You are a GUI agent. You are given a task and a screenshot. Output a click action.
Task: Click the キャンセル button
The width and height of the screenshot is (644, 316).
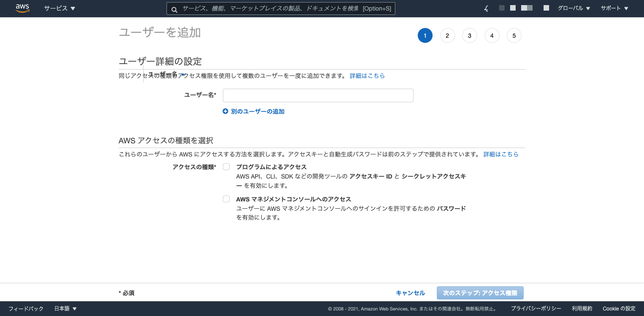coord(410,293)
